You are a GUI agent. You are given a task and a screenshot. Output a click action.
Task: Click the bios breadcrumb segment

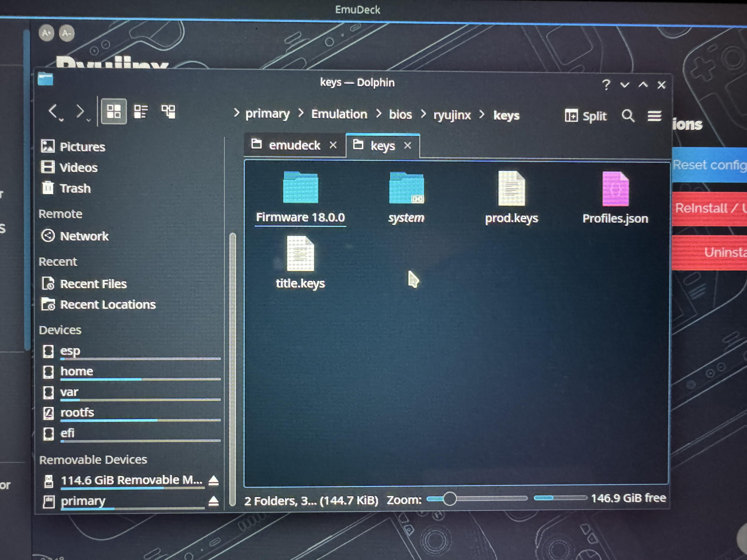(400, 114)
